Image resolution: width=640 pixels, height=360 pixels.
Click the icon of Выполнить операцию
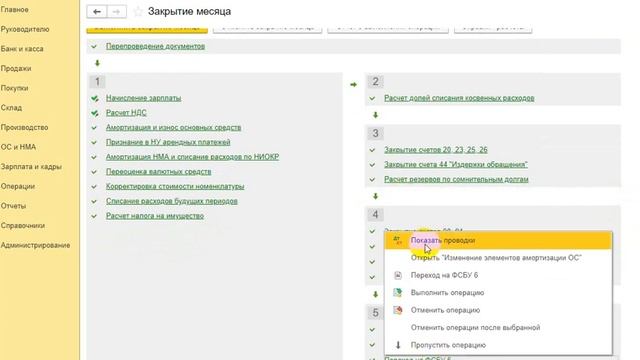pos(398,293)
